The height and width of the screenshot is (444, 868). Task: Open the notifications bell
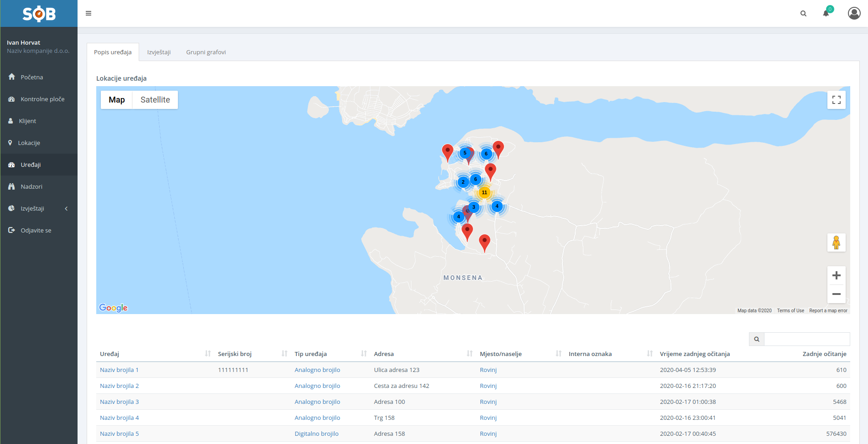point(826,13)
